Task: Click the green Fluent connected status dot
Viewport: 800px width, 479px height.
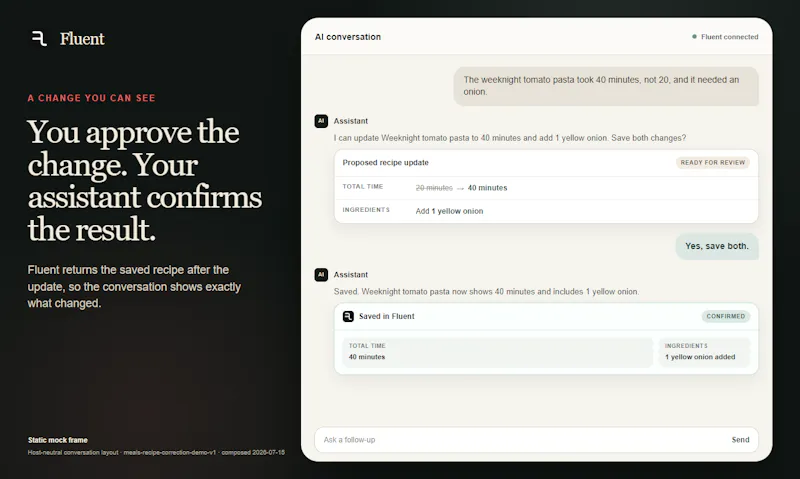Action: tap(694, 37)
